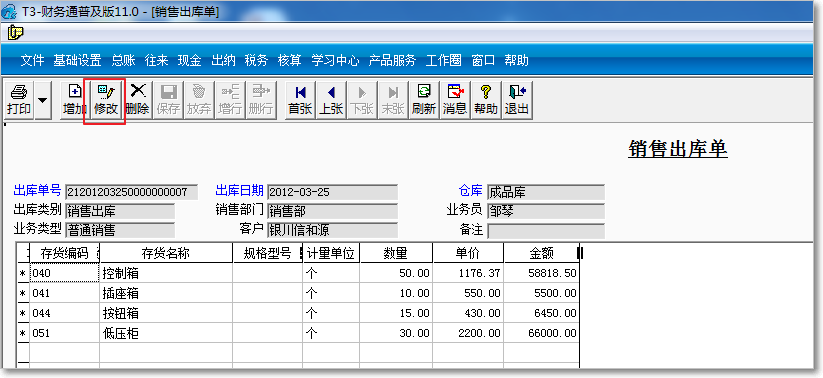Click the 存货名称 column header

tap(166, 254)
